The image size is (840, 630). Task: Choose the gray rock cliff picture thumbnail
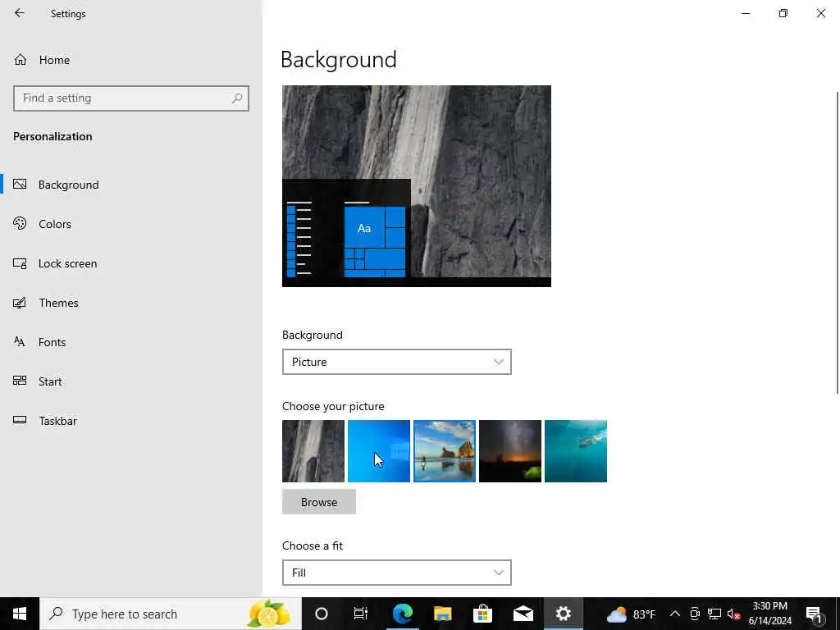(x=313, y=451)
